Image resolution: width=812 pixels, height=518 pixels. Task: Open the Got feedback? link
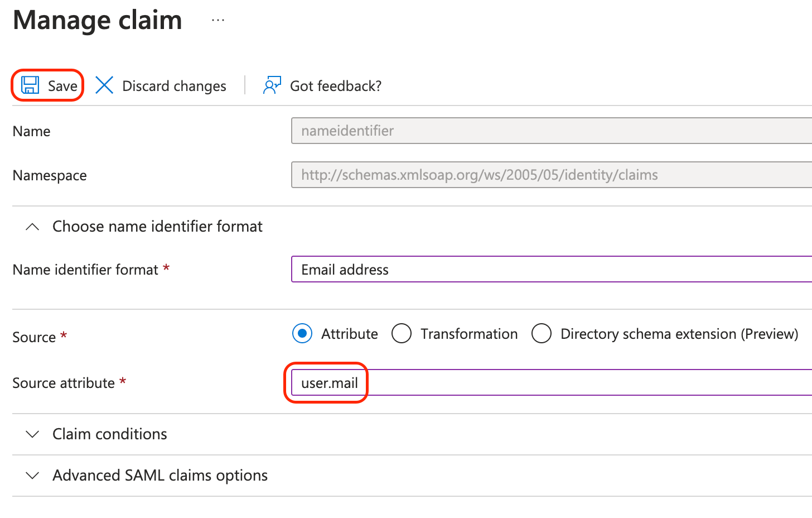pos(336,86)
